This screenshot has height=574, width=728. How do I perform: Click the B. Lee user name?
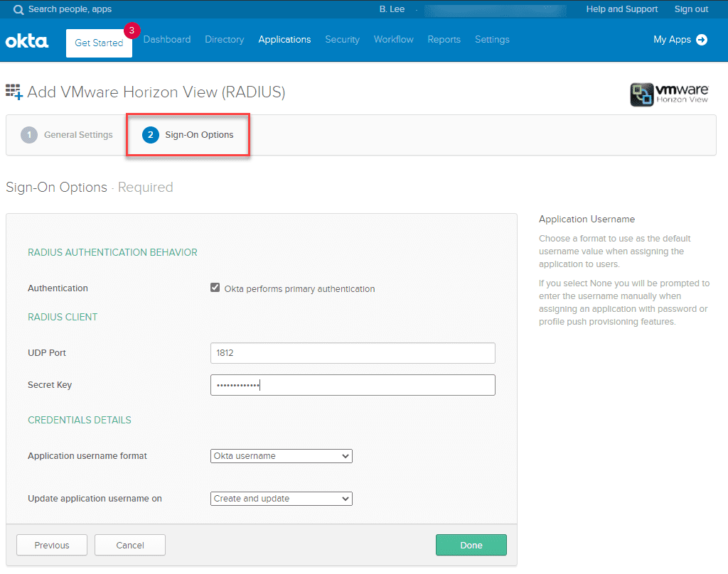pyautogui.click(x=392, y=9)
